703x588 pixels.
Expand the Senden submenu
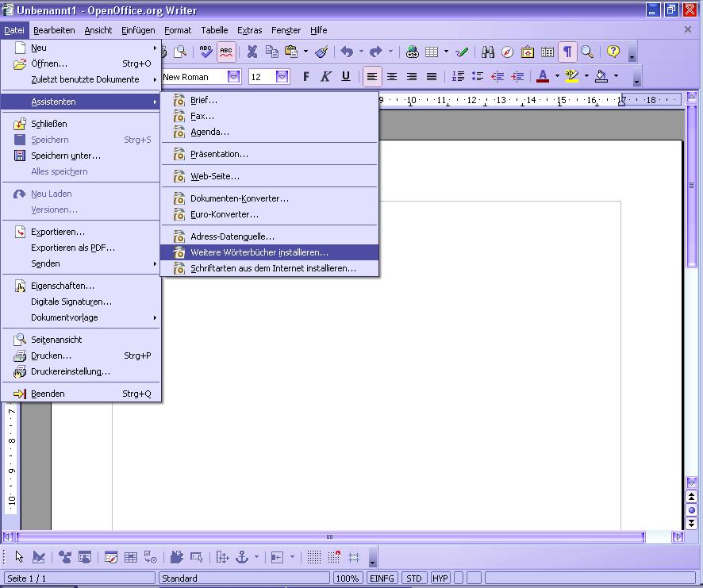point(81,263)
